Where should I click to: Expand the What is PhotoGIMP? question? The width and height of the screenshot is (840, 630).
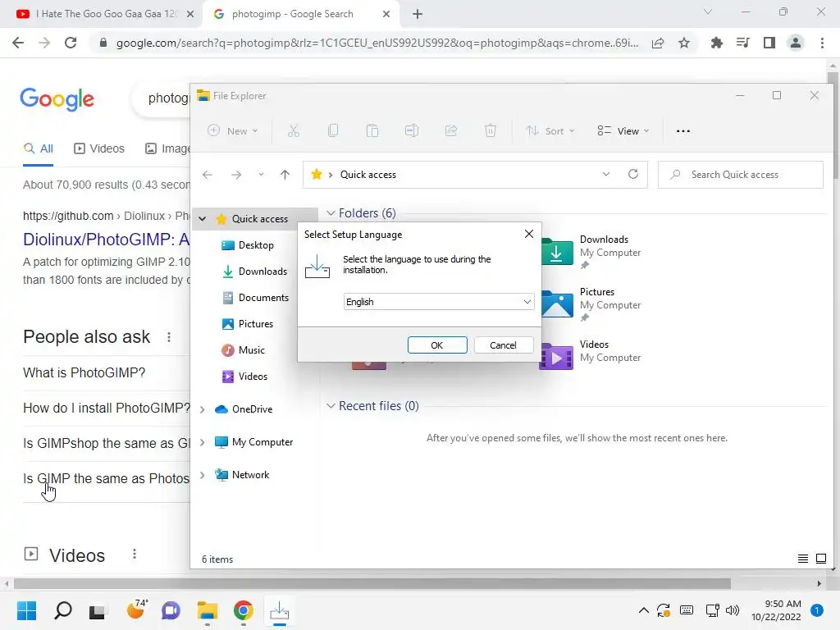coord(106,373)
